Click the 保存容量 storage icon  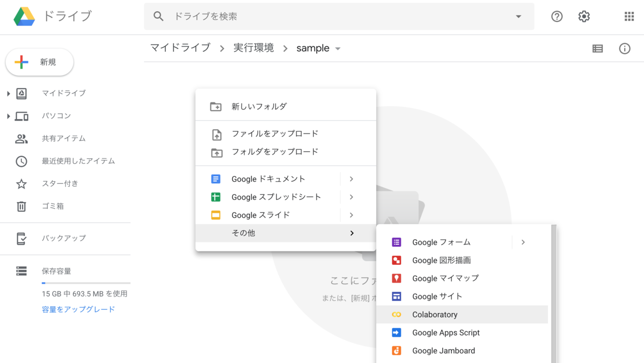tap(21, 271)
